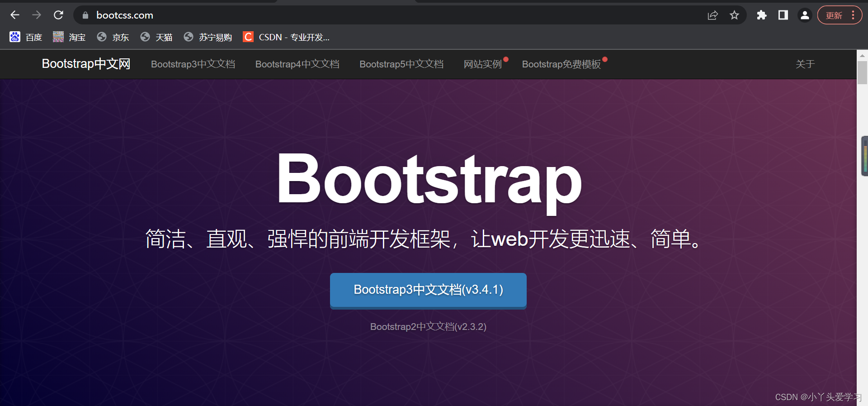Click the scrollbar up arrow
This screenshot has height=406, width=868.
coord(863,55)
